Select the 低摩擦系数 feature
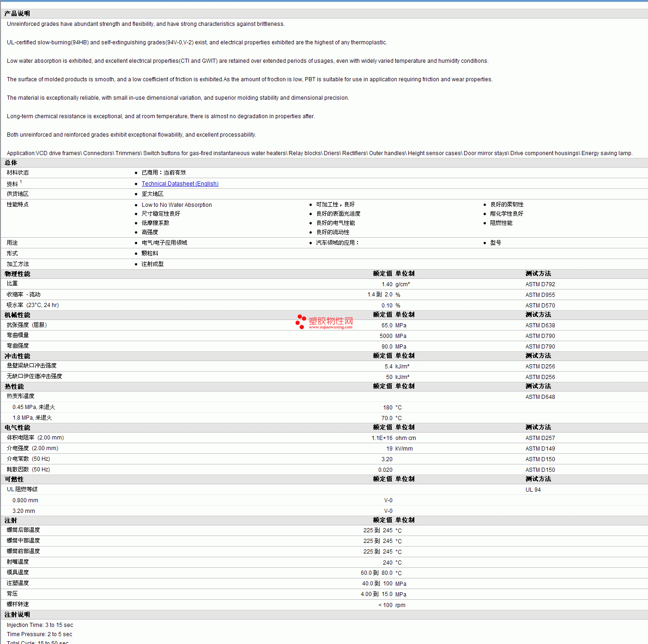This screenshot has width=648, height=644. click(x=155, y=223)
